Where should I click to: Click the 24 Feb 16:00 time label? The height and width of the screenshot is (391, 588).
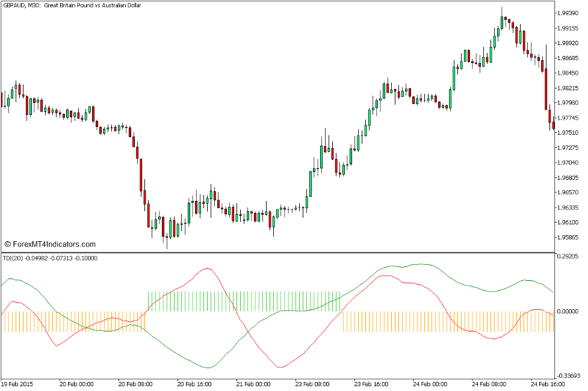tap(547, 383)
